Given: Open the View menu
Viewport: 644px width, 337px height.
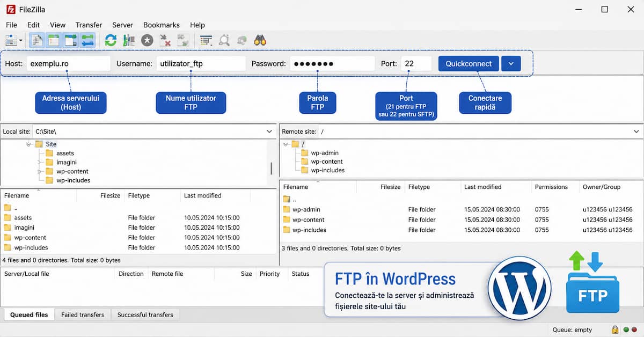Looking at the screenshot, I should pyautogui.click(x=57, y=25).
